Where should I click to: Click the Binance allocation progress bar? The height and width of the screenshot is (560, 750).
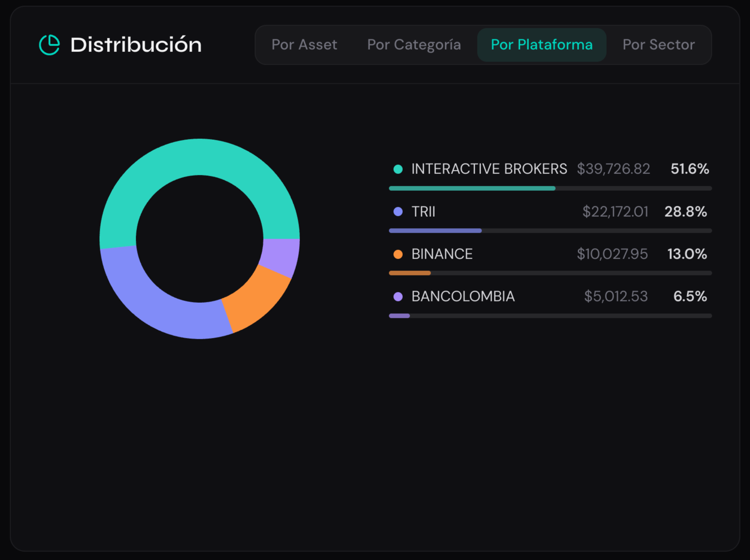pos(550,273)
